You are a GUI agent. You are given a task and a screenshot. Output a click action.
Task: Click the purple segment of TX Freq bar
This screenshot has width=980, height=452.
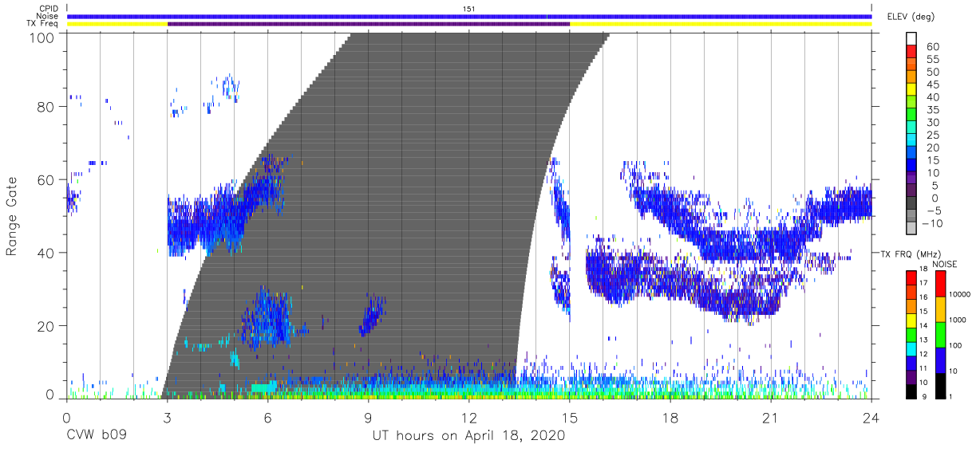369,24
